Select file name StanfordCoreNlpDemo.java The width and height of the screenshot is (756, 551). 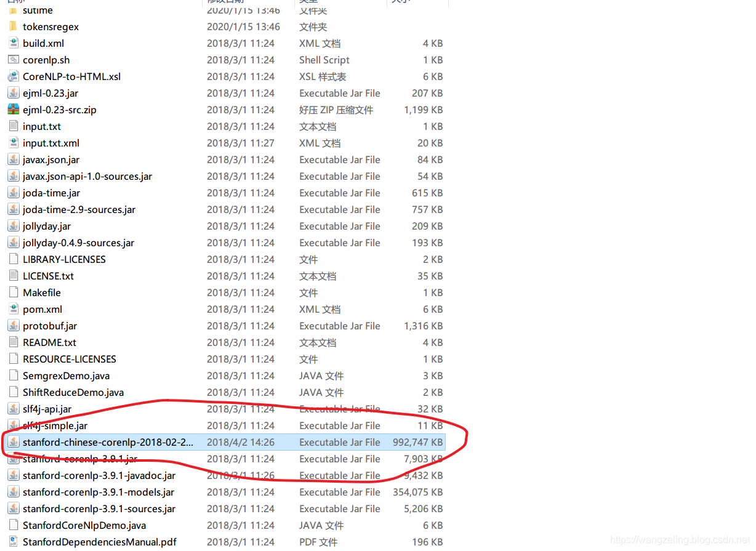(84, 526)
